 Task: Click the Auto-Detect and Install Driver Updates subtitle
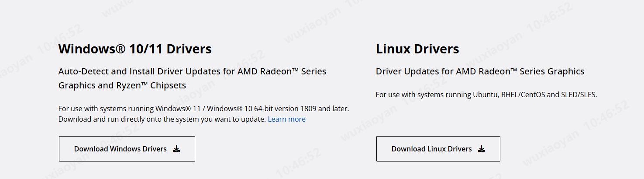point(192,71)
